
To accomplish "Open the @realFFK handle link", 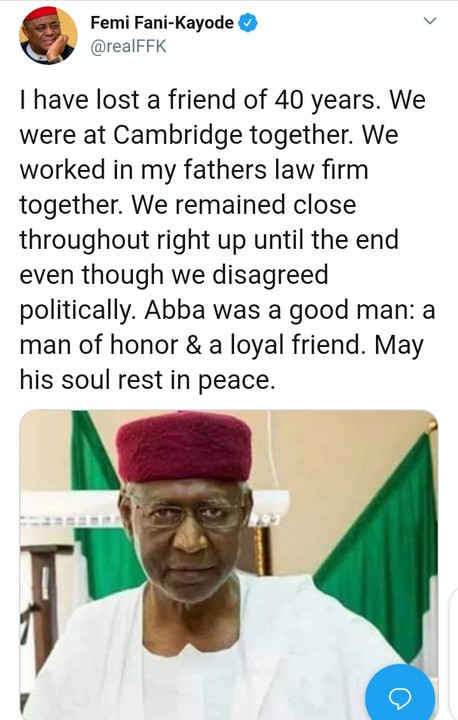I will pyautogui.click(x=128, y=46).
